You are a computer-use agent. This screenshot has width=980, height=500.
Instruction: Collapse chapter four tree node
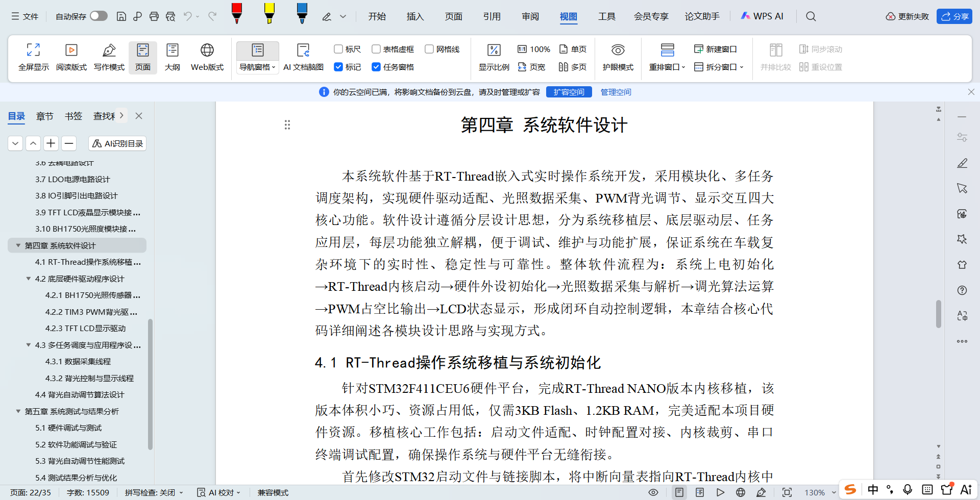coord(18,245)
